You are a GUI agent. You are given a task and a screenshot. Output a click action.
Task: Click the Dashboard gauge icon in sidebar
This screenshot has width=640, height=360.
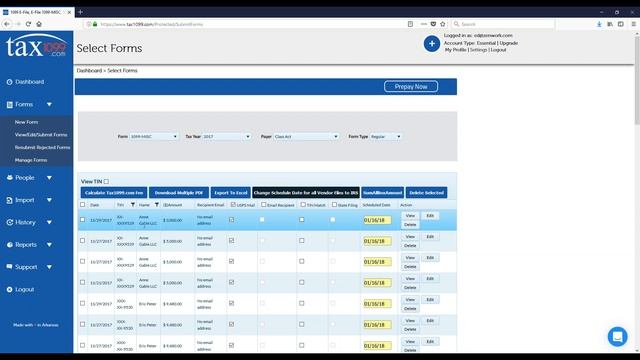tap(9, 82)
